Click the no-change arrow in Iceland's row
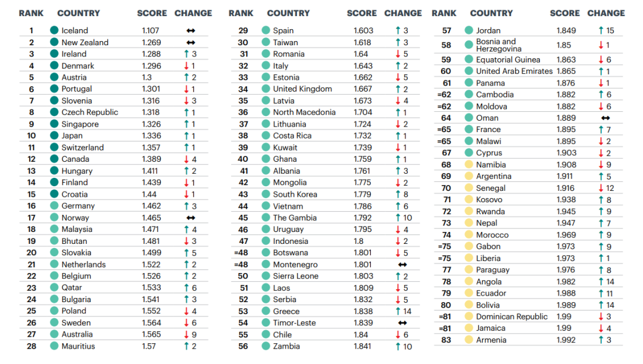 [191, 31]
